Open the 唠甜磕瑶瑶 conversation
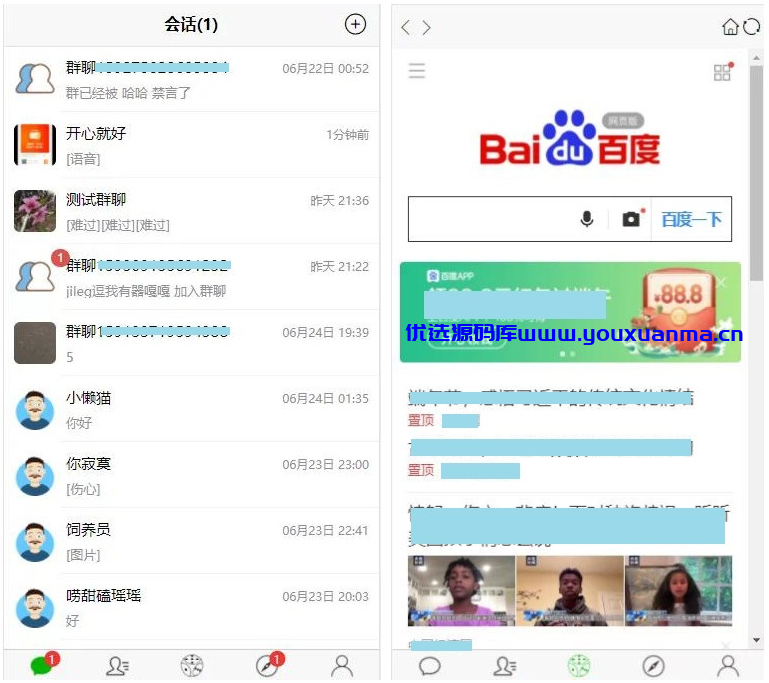The height and width of the screenshot is (683, 769). click(x=192, y=607)
